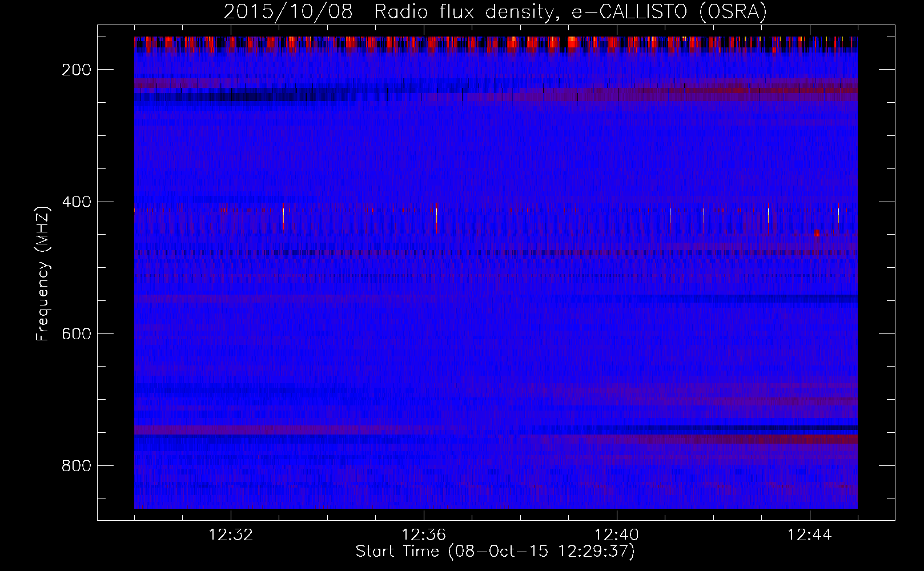The width and height of the screenshot is (924, 571).
Task: Click the 'Frequency (MHZ)' axis label
Action: (x=43, y=274)
